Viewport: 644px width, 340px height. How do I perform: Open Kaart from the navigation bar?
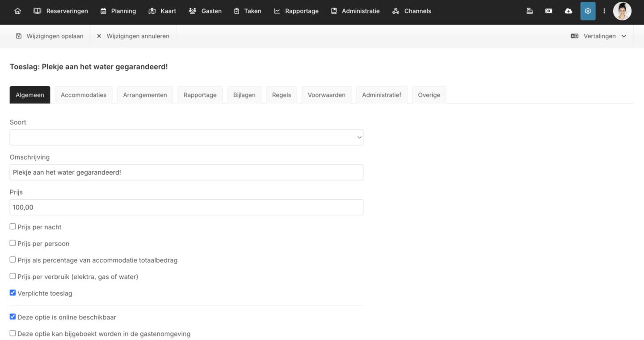[162, 11]
